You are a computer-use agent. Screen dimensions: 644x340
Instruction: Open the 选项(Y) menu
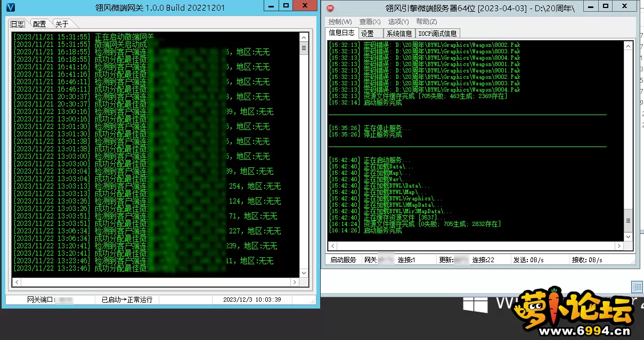click(x=398, y=22)
